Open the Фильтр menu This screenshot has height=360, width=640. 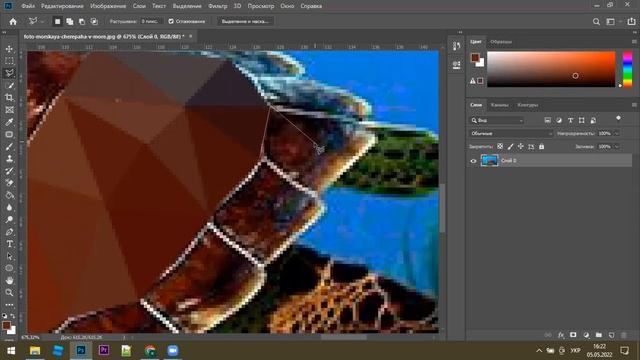click(x=218, y=6)
